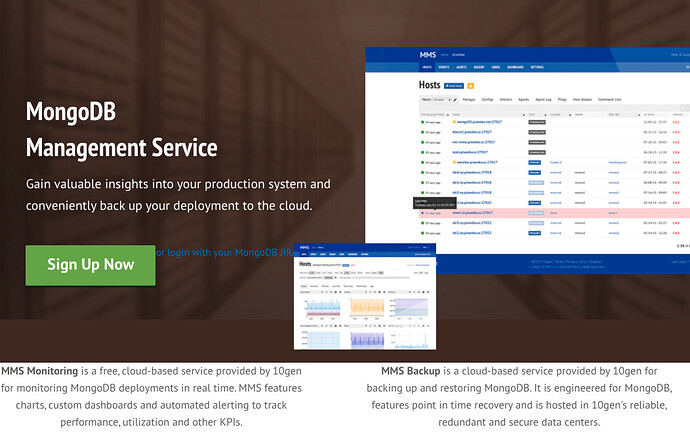Click the pink highlighted host row in the table
The image size is (690, 444).
tap(554, 213)
